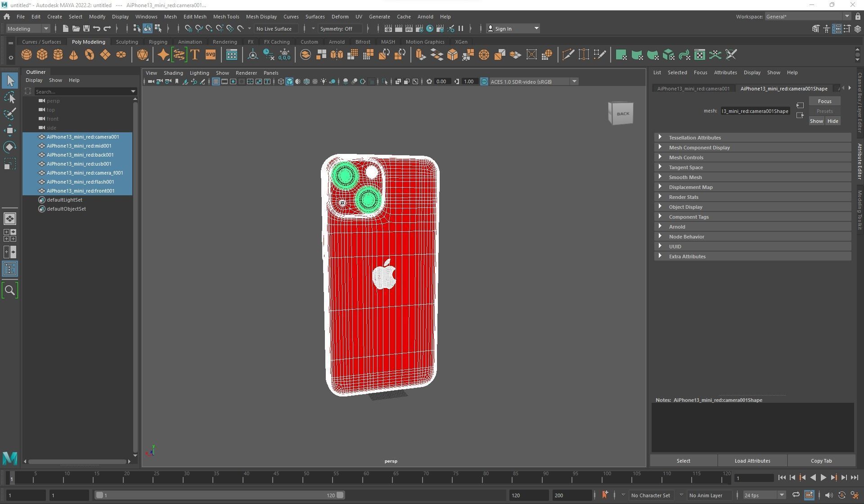This screenshot has height=504, width=864.
Task: Open the search magnifier in left toolbox
Action: point(10,291)
